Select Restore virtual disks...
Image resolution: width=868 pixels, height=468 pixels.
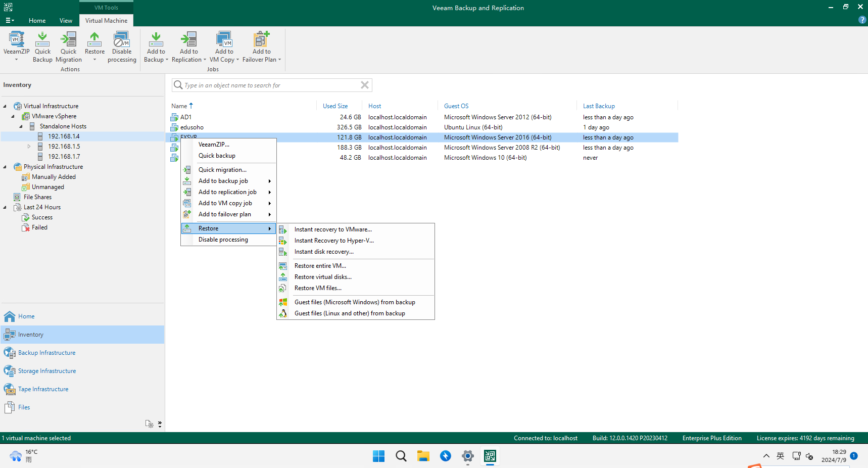click(x=356, y=277)
